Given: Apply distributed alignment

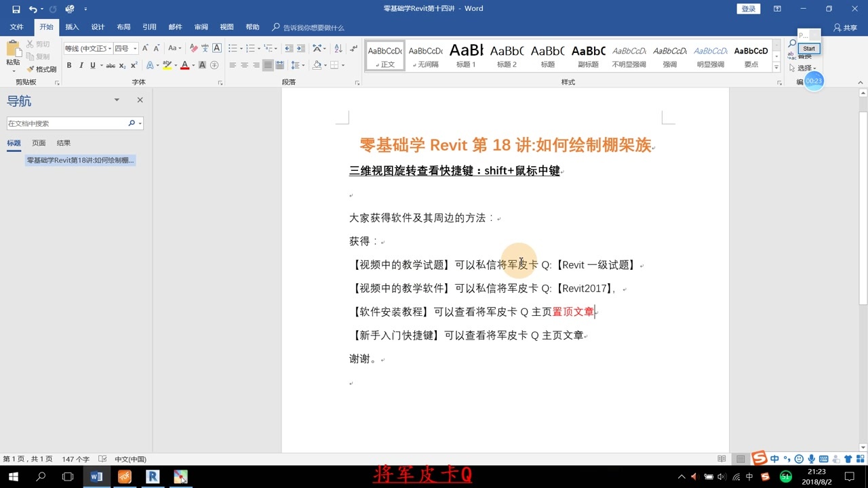Looking at the screenshot, I should pos(279,66).
